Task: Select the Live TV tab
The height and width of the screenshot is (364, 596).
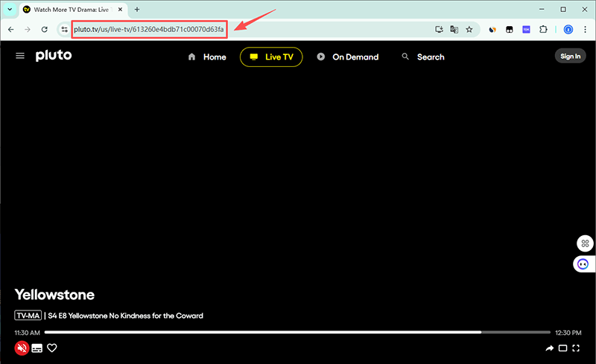Action: click(x=271, y=57)
